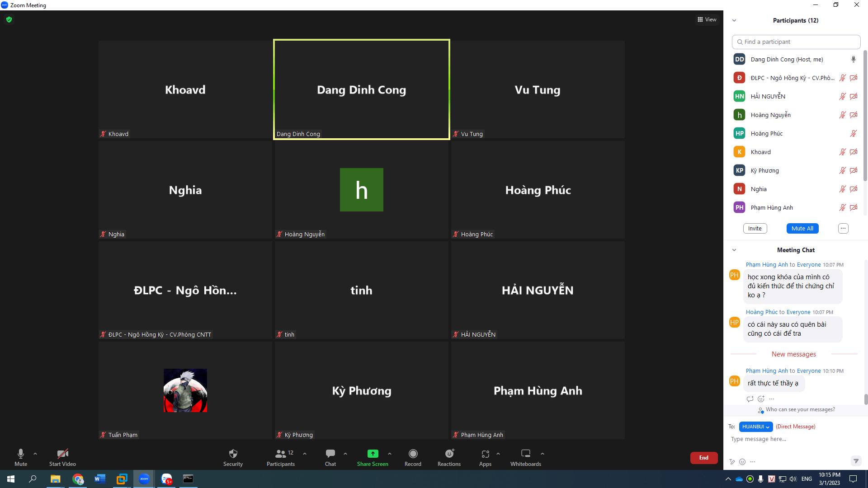Viewport: 868px width, 488px height.
Task: Expand the caret next to Participants
Action: pos(305,454)
